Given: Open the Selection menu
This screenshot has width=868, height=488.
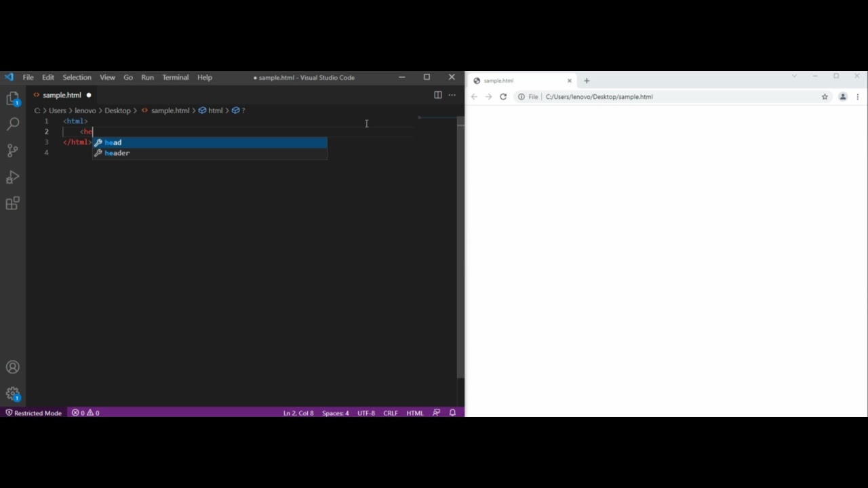Looking at the screenshot, I should (x=77, y=77).
